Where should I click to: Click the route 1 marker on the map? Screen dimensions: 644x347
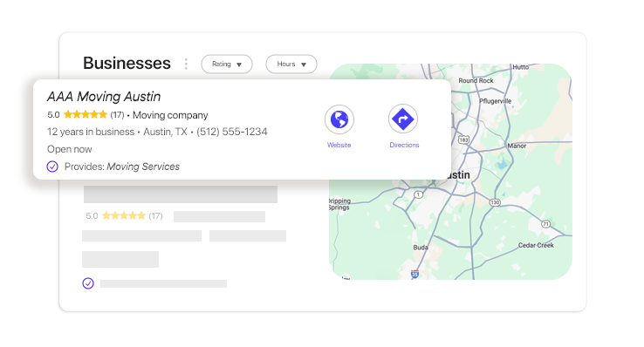coord(418,194)
